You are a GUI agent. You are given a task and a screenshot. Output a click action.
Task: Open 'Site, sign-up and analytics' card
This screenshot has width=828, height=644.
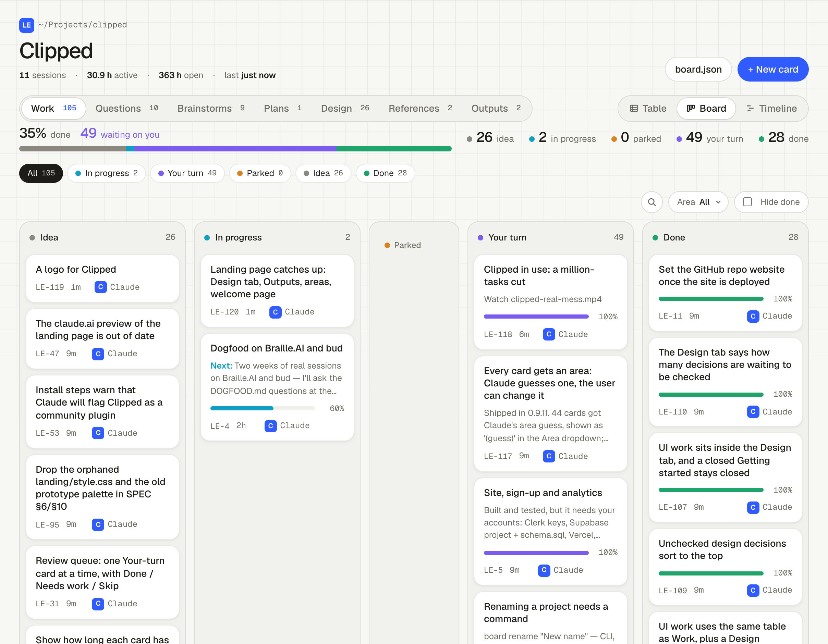click(x=550, y=532)
